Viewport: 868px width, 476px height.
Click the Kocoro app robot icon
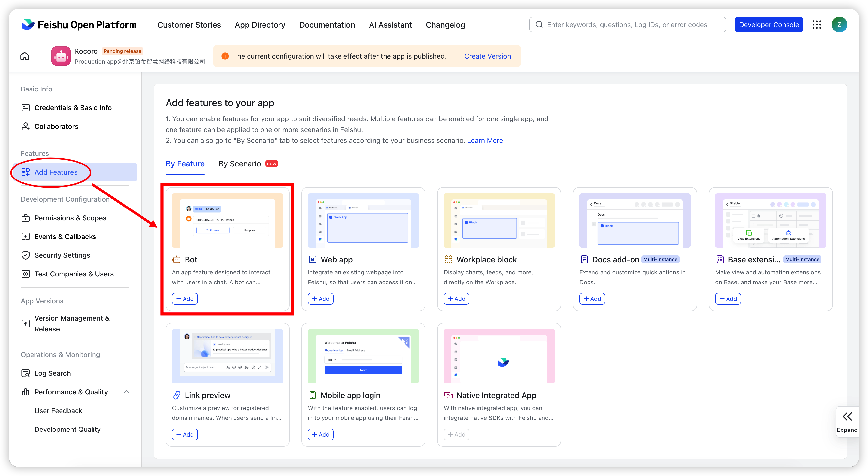[x=61, y=56]
